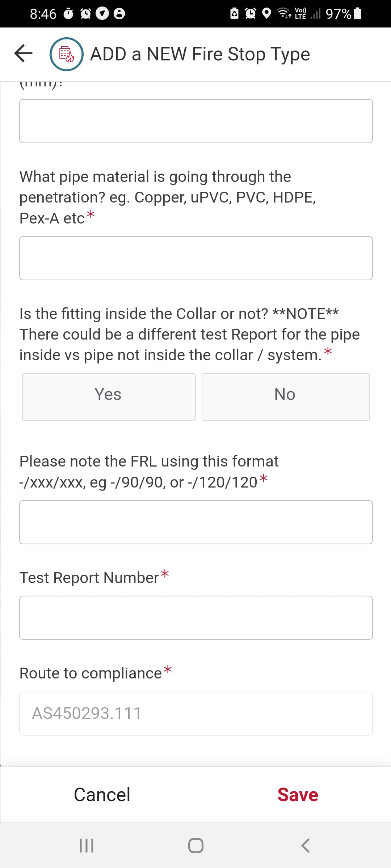Focus the pipe material text field
The width and height of the screenshot is (391, 868).
coord(196,258)
